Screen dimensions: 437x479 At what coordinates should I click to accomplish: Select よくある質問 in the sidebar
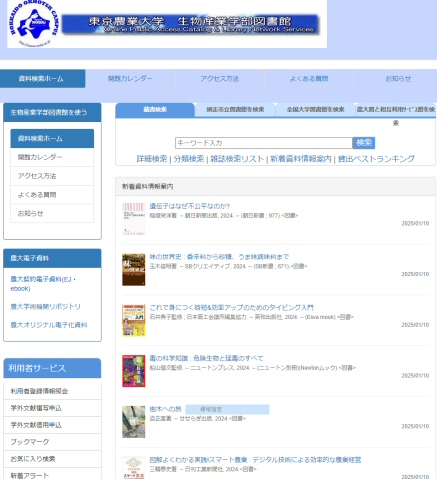(x=52, y=195)
